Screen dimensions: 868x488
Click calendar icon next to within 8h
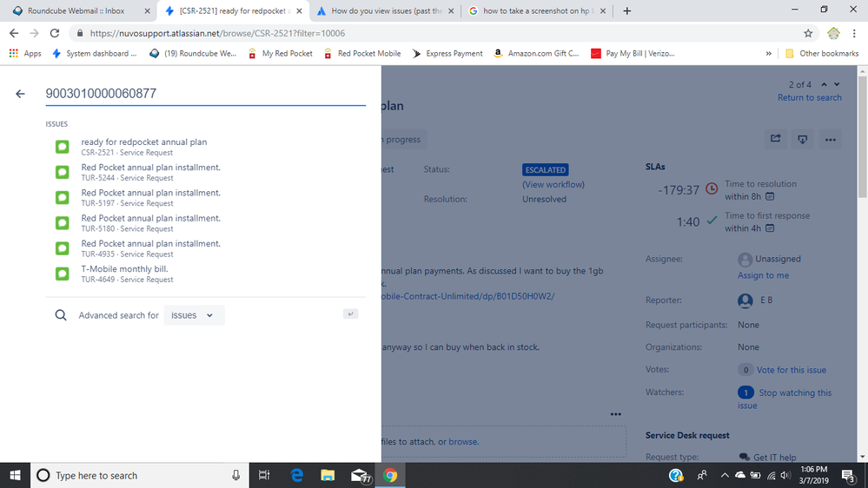(770, 196)
